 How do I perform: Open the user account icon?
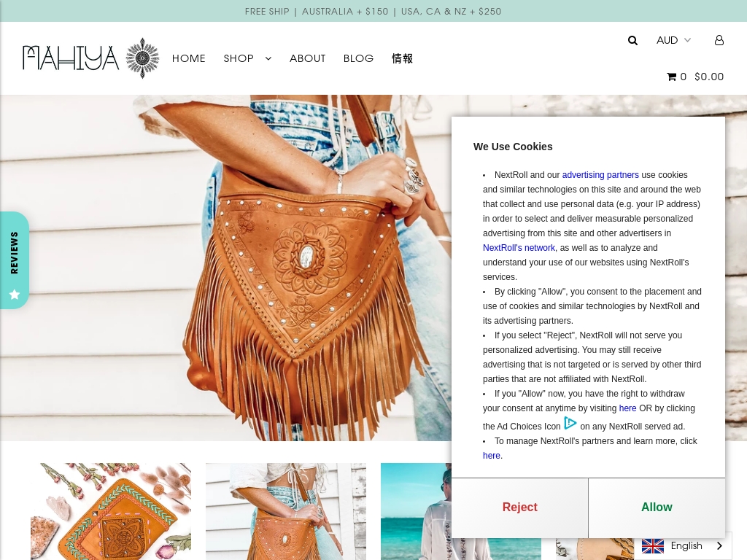click(x=719, y=40)
